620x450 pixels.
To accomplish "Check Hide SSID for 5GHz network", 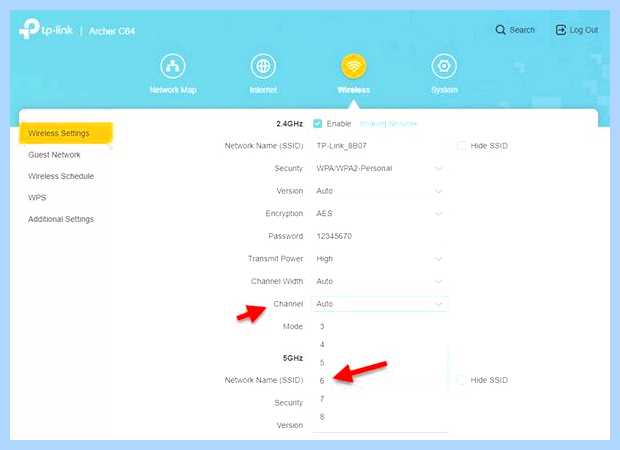I will click(461, 380).
